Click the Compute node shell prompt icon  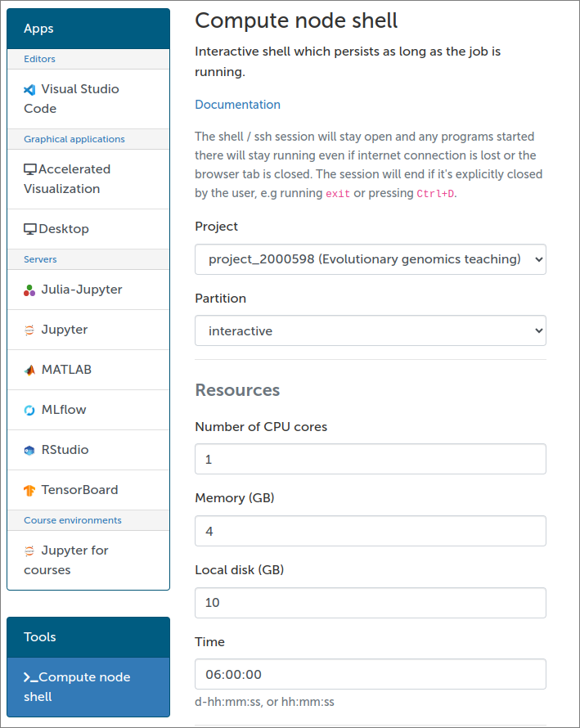30,678
